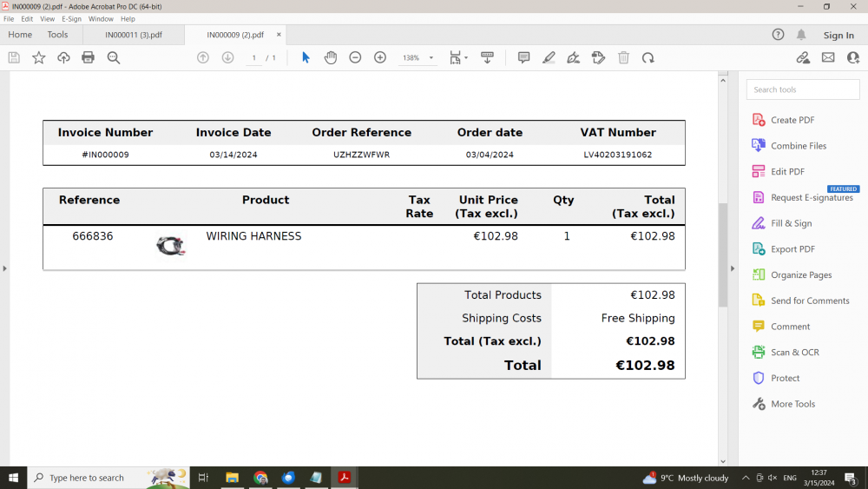The image size is (868, 489).
Task: Open the 138% zoom level dropdown
Action: click(x=431, y=57)
